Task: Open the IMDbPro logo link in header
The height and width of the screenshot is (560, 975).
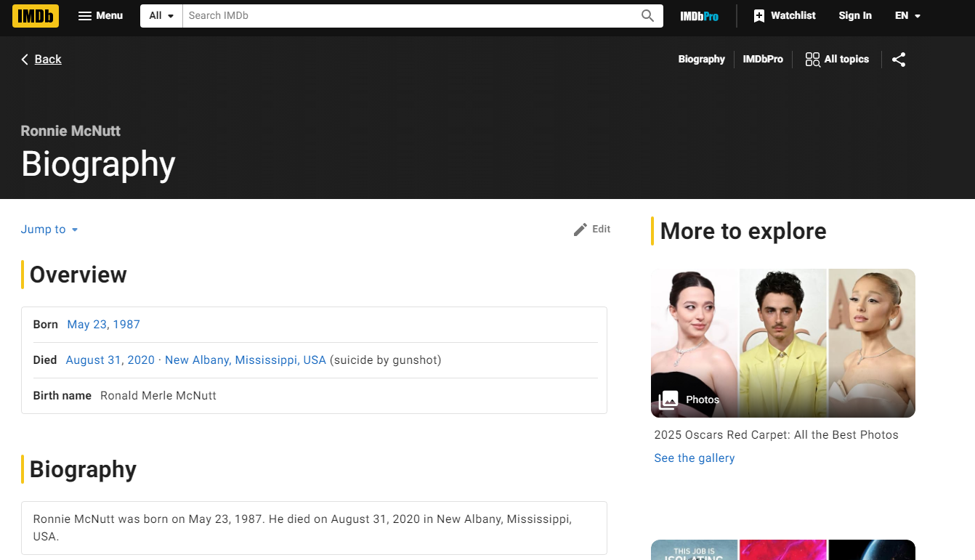Action: pyautogui.click(x=699, y=16)
